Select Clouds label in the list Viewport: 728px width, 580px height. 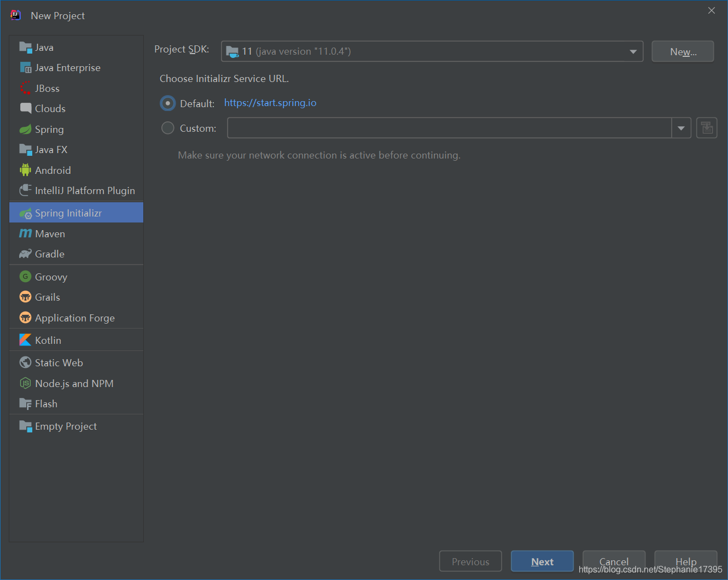coord(50,108)
